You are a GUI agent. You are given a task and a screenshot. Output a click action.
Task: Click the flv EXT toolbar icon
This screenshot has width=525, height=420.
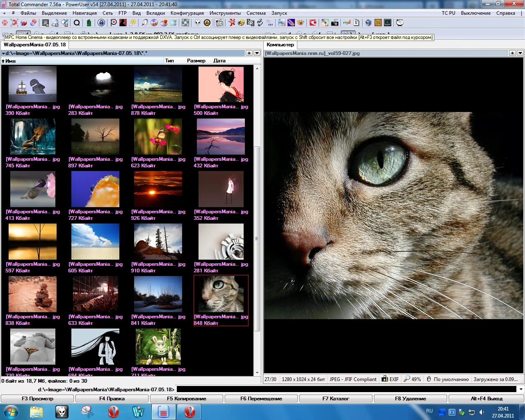[x=269, y=23]
